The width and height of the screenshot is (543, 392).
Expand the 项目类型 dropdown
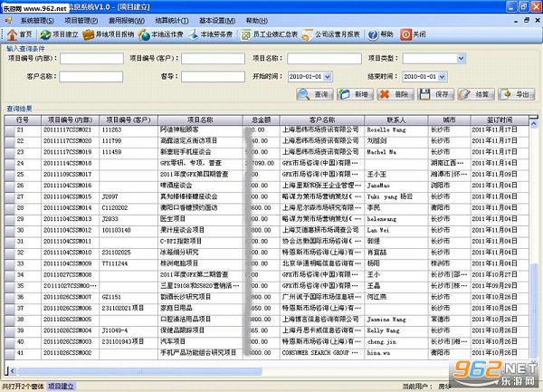click(461, 59)
